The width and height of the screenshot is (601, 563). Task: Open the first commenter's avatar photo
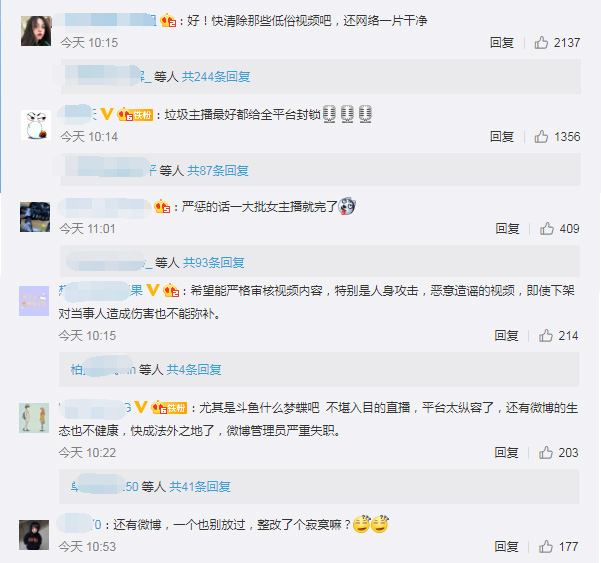tap(36, 31)
